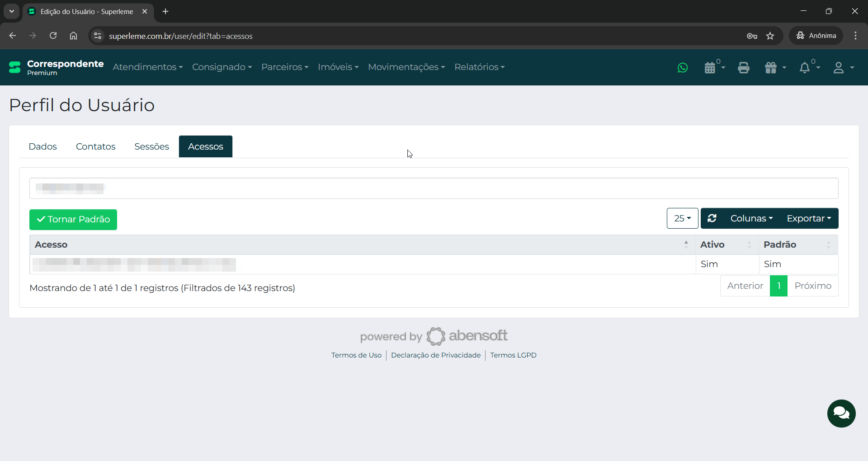868x461 pixels.
Task: Open the notifications bell icon
Action: (x=805, y=68)
